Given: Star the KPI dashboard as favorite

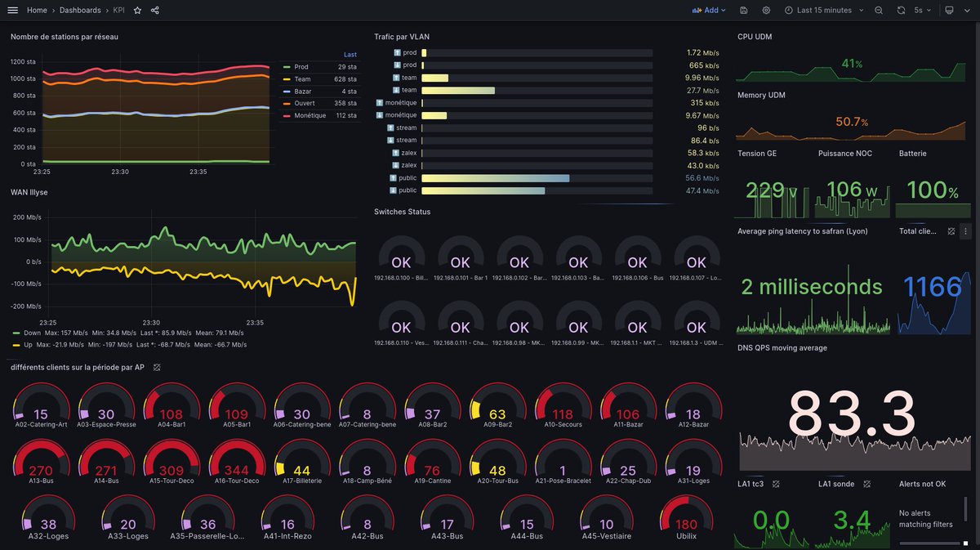Looking at the screenshot, I should [x=137, y=11].
